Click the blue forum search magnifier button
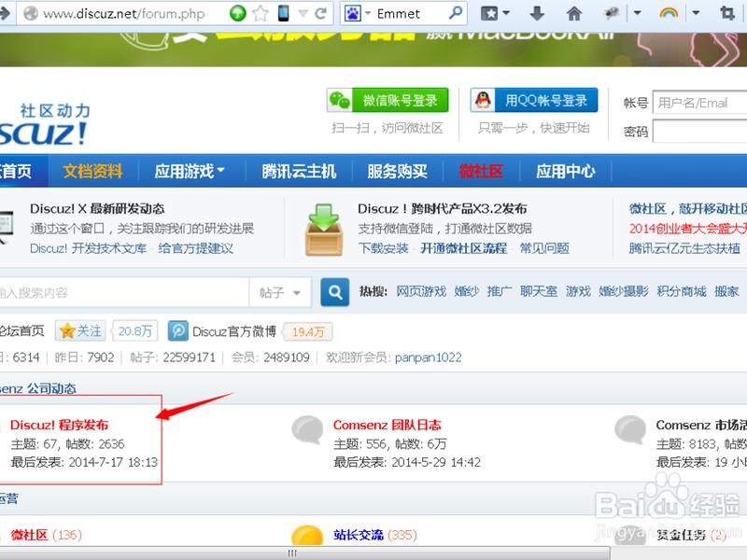This screenshot has width=747, height=560. 335,292
